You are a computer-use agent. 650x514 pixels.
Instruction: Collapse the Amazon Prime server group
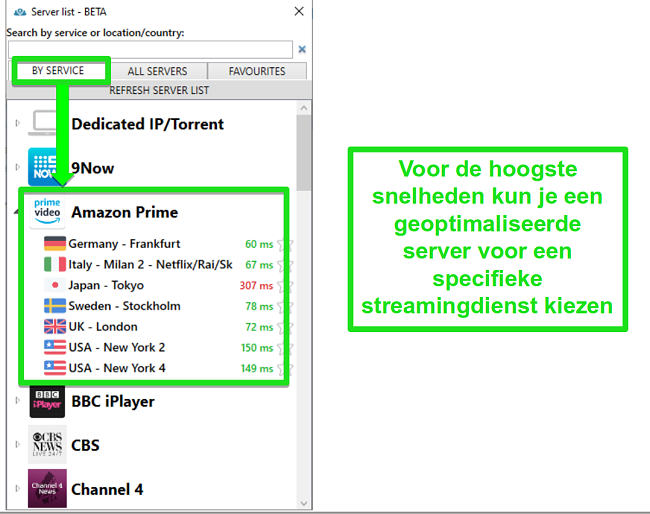tap(17, 212)
